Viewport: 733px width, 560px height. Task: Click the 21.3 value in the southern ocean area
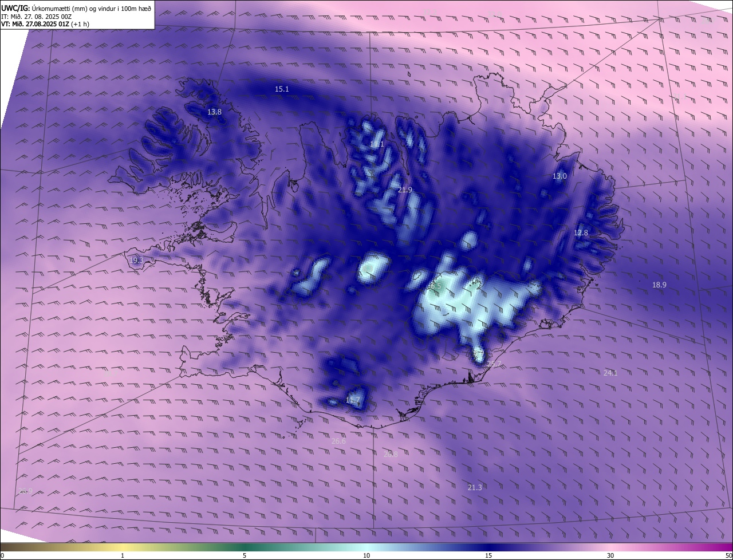(x=474, y=487)
